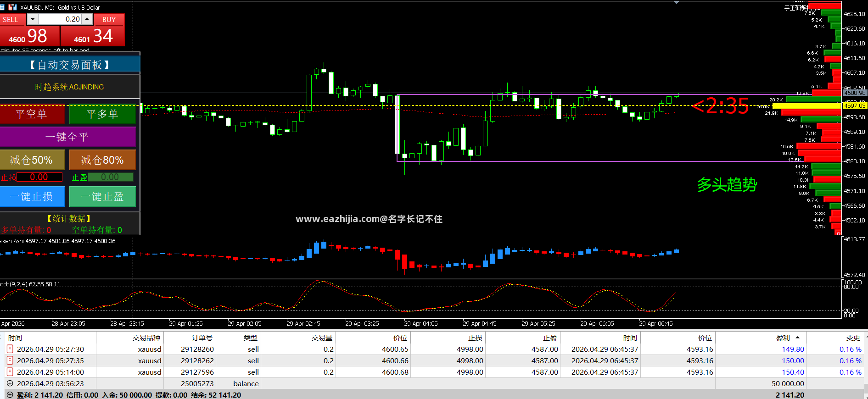The height and width of the screenshot is (399, 868).
Task: Click the XAUUSD, M5 chart title text
Action: coord(60,7)
